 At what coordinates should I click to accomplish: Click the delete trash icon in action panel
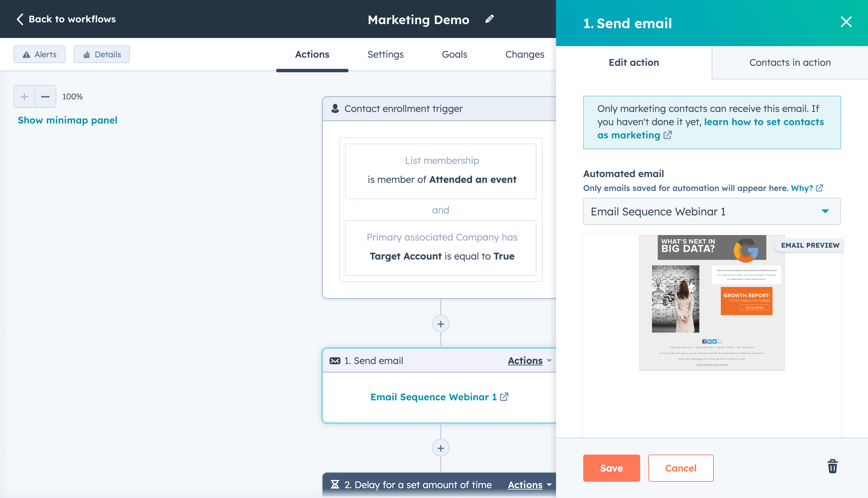[x=832, y=467]
